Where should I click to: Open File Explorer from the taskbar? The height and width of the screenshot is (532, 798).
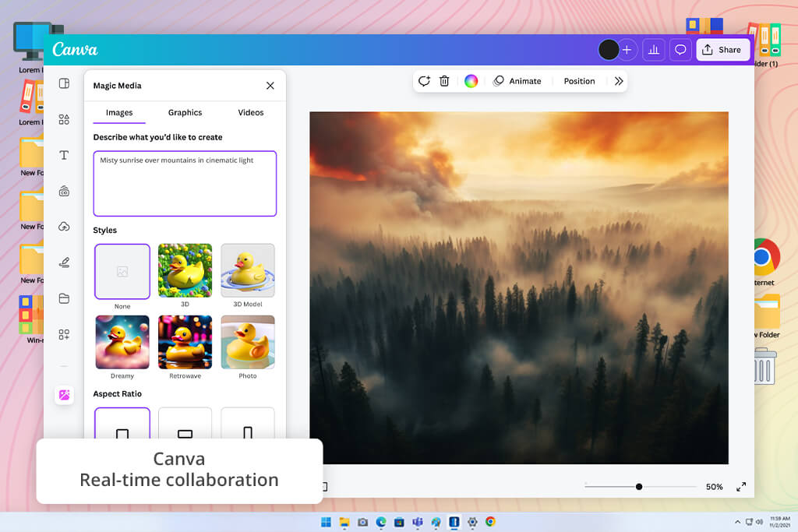click(x=344, y=522)
